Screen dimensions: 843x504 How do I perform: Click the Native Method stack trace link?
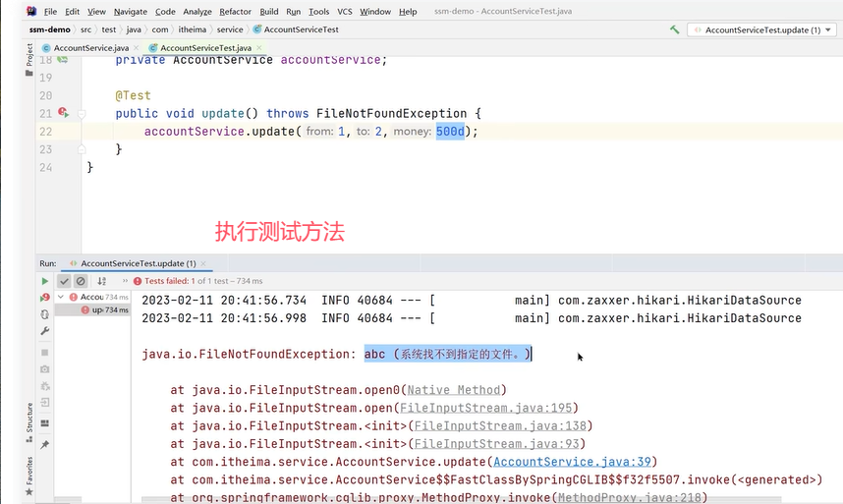(454, 390)
